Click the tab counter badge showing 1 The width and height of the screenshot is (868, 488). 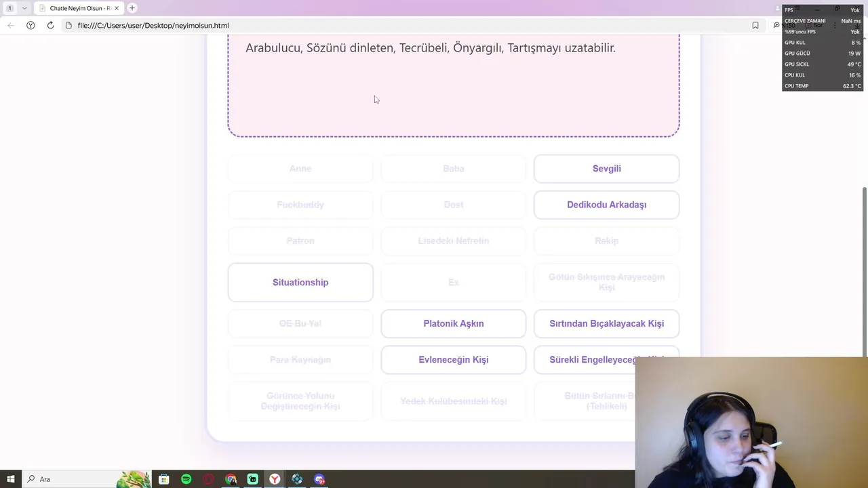point(9,8)
